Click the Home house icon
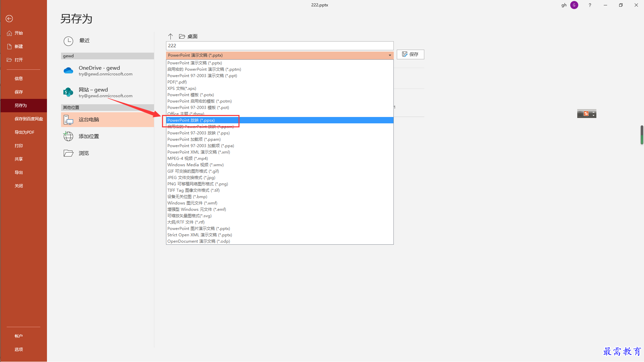This screenshot has width=644, height=362. (9, 33)
